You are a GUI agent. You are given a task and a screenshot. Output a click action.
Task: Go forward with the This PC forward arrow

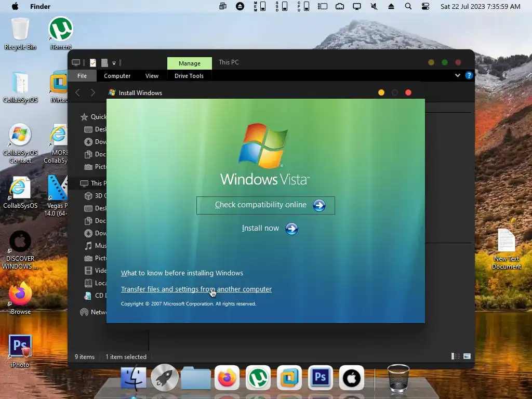pos(92,92)
